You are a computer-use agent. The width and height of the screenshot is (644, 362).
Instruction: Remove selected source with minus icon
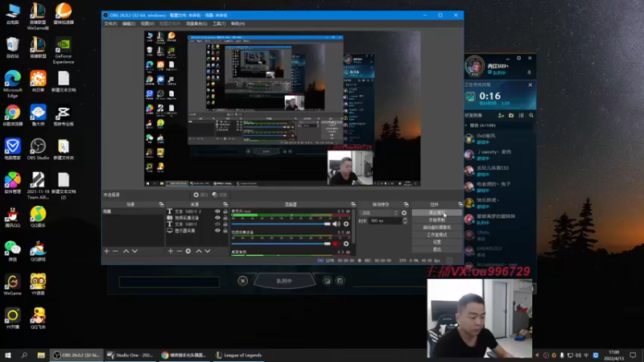(x=179, y=251)
